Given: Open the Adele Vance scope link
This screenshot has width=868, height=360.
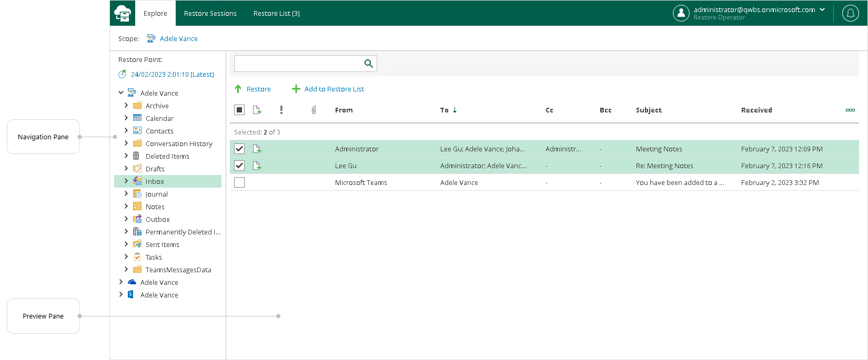Looking at the screenshot, I should click(178, 39).
